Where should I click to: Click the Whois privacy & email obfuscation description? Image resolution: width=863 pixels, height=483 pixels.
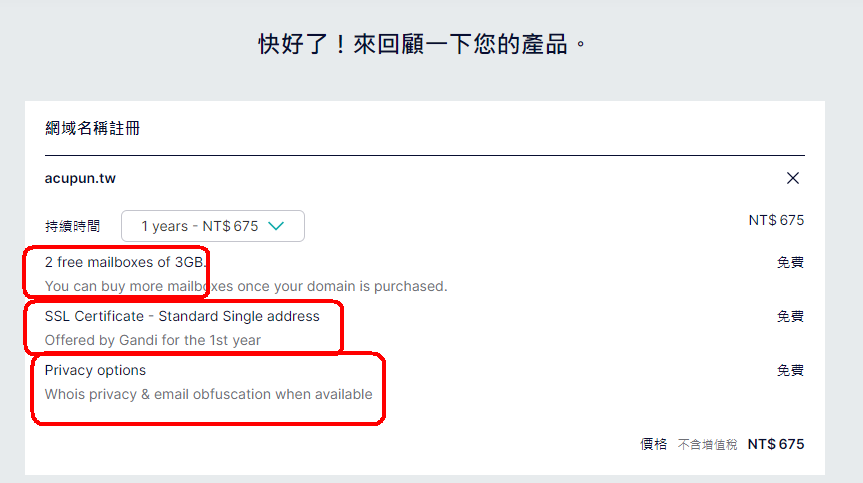pos(209,394)
